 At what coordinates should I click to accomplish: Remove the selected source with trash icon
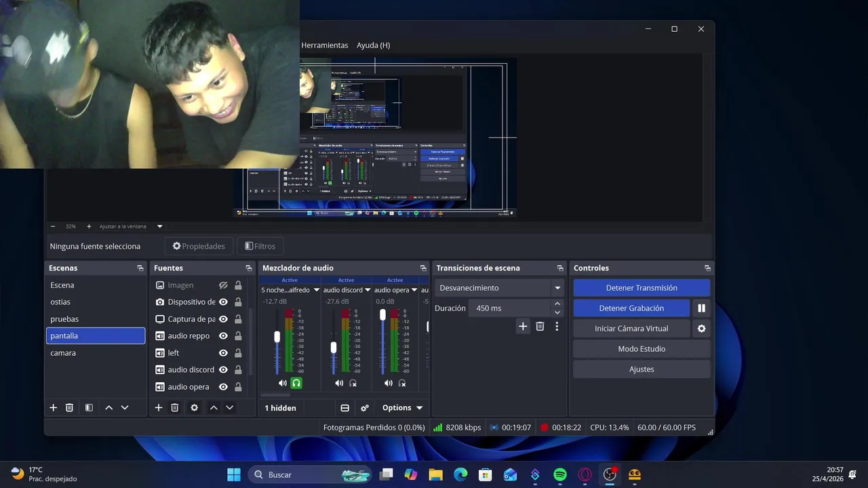coord(174,407)
